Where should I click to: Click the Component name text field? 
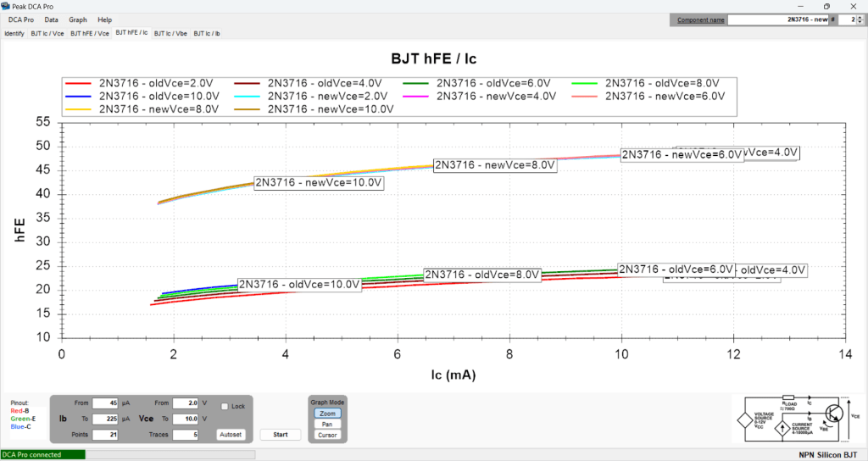[x=777, y=19]
